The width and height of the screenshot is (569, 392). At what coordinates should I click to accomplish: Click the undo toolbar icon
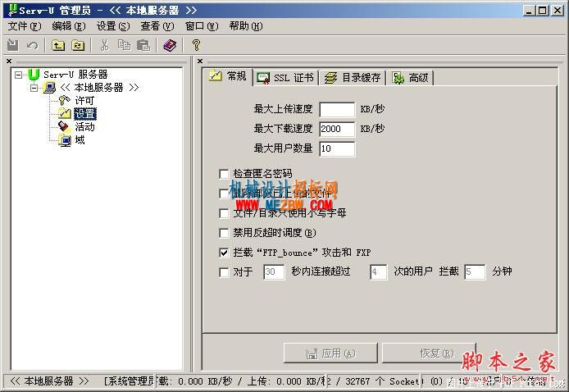(x=32, y=45)
